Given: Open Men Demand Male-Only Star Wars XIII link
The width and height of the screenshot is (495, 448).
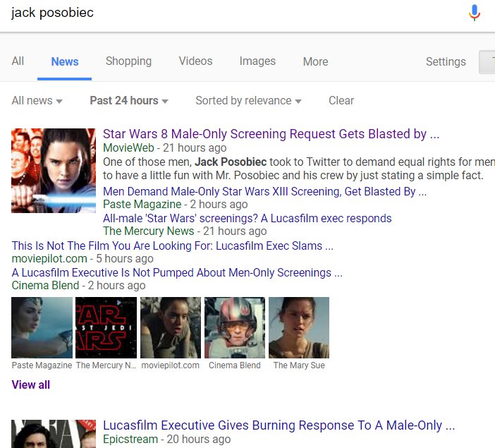Looking at the screenshot, I should (264, 191).
